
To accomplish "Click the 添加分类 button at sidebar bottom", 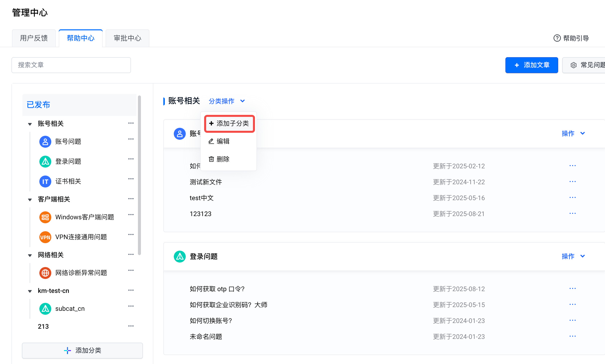I will pyautogui.click(x=82, y=350).
